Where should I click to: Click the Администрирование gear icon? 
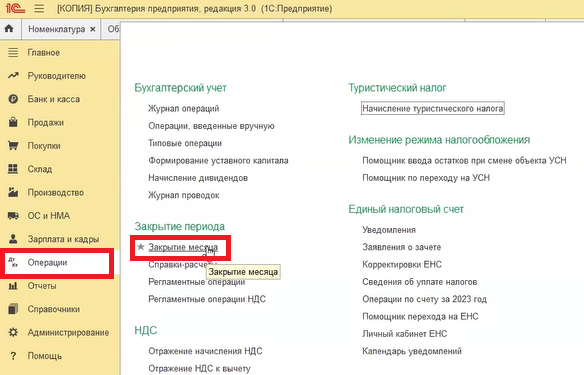(x=13, y=332)
